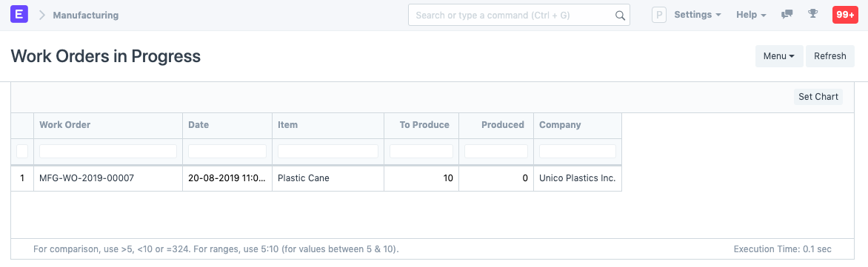The height and width of the screenshot is (267, 868).
Task: Click the breadcrumb chevron arrow
Action: point(42,15)
